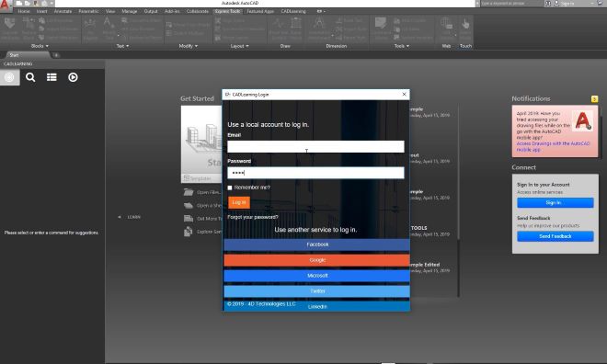Expand the LEARN section arrow
The width and height of the screenshot is (607, 364).
click(120, 217)
